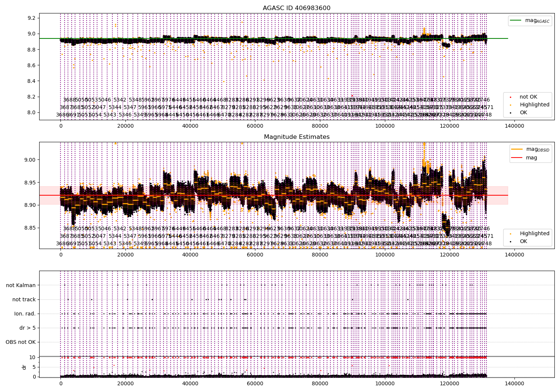
Task: Select the mag AGASC legend entry in top plot
Action: tap(529, 21)
